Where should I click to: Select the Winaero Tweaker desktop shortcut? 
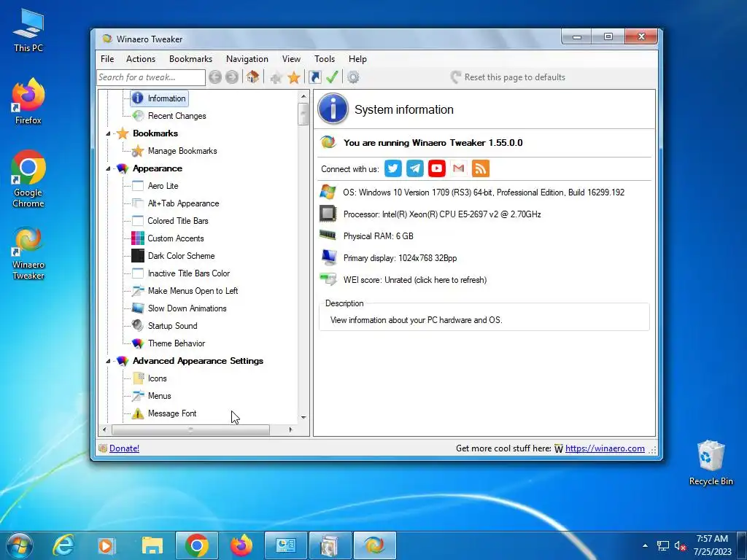coord(28,254)
